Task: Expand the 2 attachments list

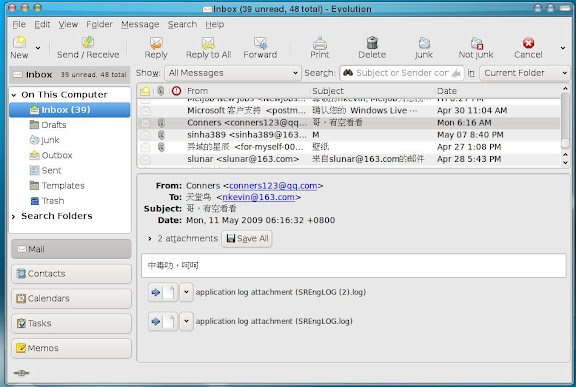Action: click(150, 239)
